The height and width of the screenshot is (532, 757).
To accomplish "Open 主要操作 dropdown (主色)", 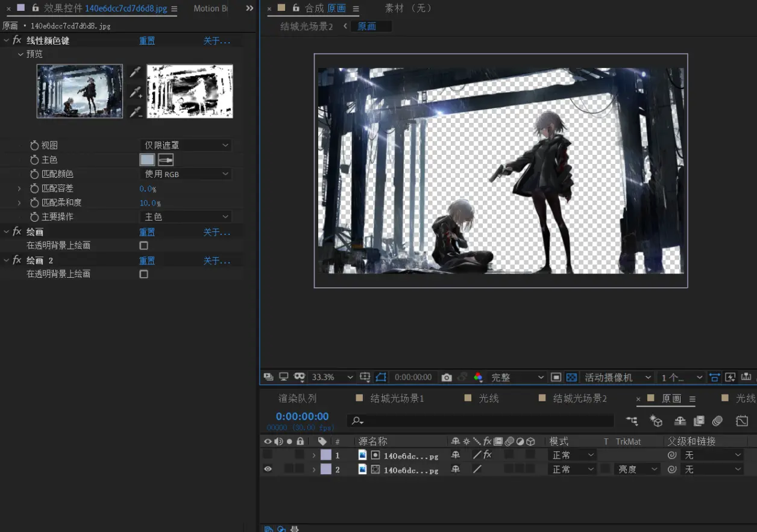I will (186, 217).
